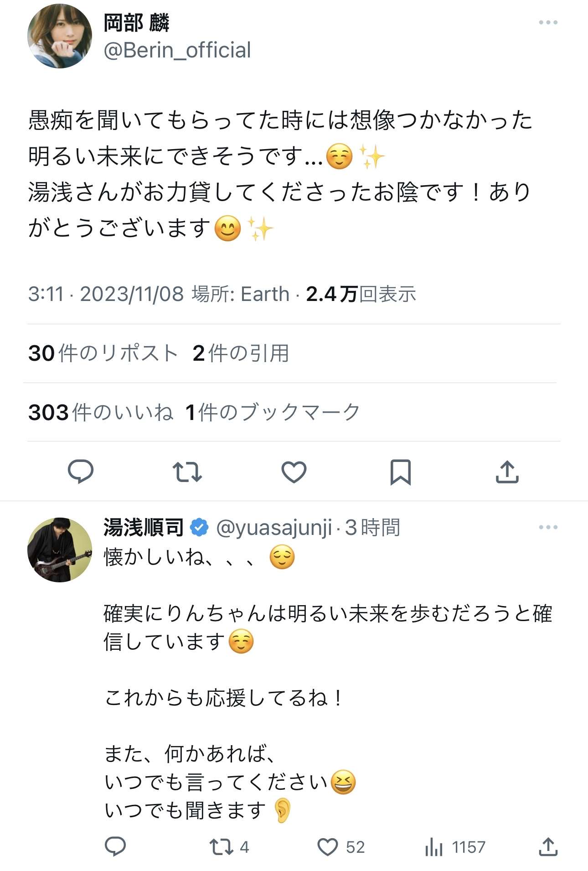Viewport: 588px width, 871px height.
Task: Share the main post
Action: tap(507, 472)
